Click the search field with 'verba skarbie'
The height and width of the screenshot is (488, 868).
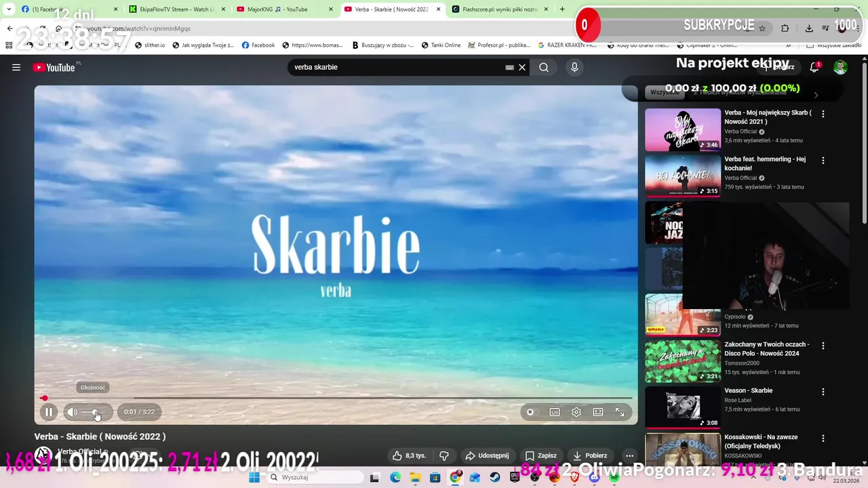coord(397,67)
